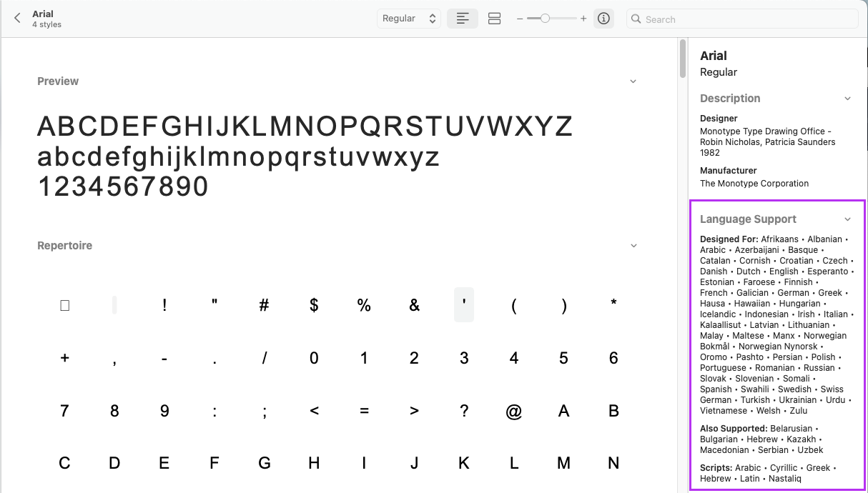Select the dollar sign glyph

point(314,305)
